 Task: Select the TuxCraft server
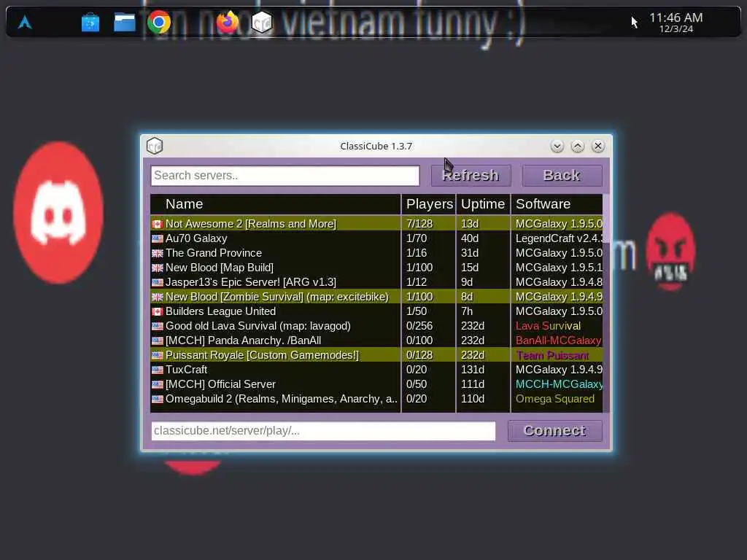point(376,370)
